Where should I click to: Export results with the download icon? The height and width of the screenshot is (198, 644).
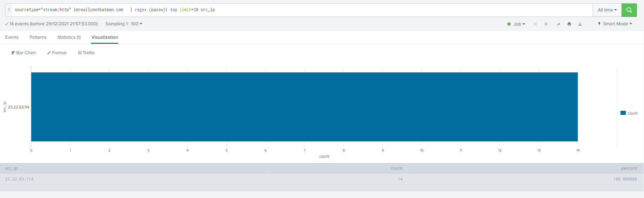[580, 24]
